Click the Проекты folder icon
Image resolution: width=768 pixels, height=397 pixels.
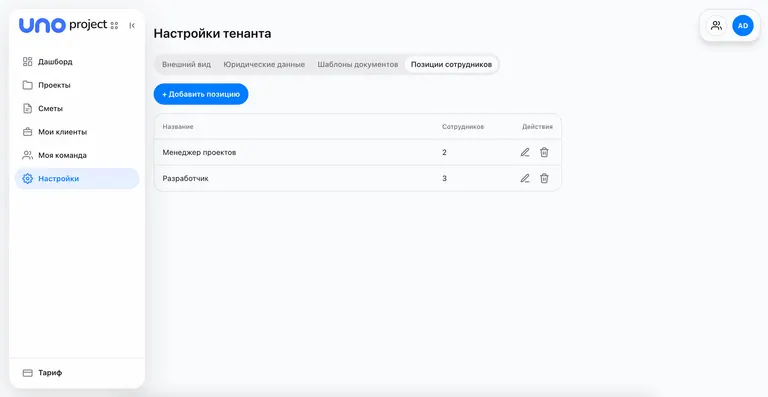point(27,85)
